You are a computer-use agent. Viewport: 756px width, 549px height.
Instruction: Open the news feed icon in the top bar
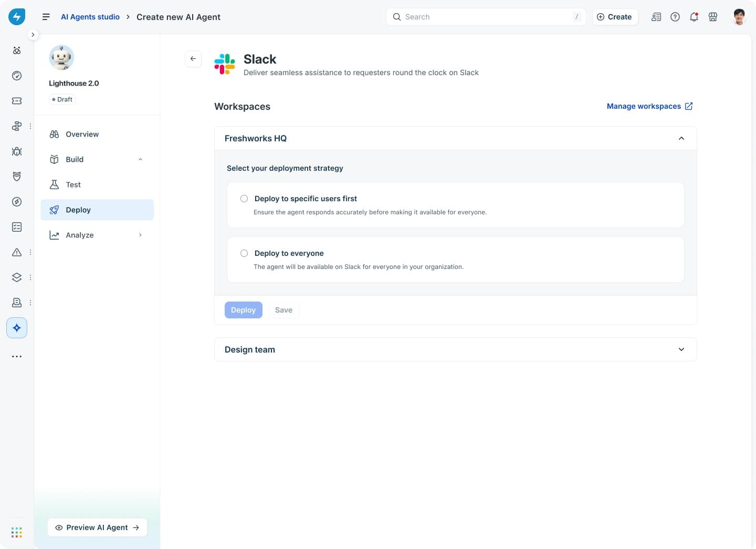tap(656, 17)
